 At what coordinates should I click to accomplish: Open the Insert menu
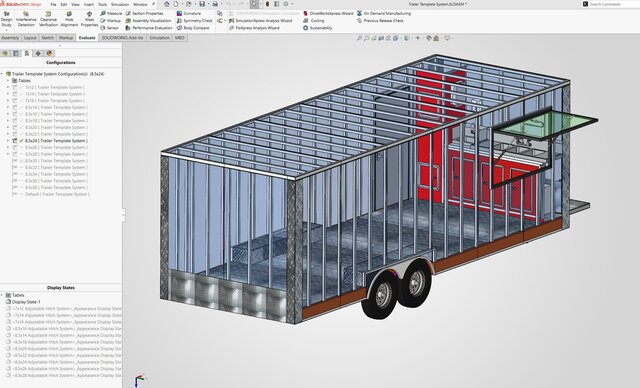click(89, 4)
